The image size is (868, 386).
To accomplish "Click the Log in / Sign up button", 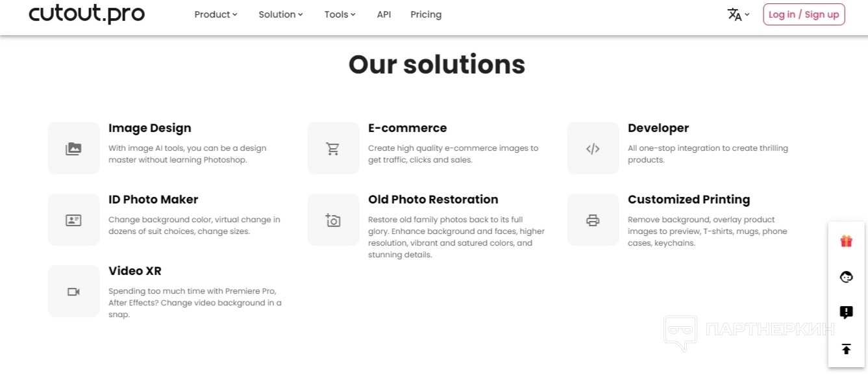I will [x=804, y=14].
